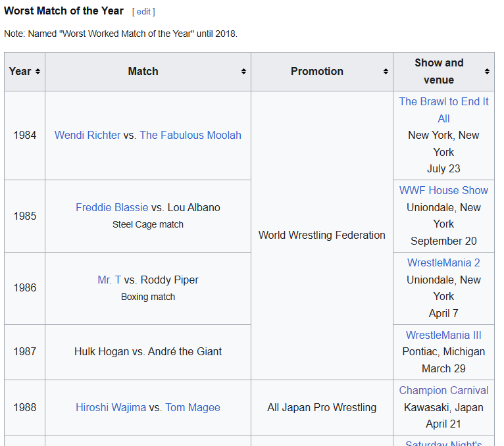Open the WrestleMania III link
Viewport: 504px width, 446px height.
[x=443, y=335]
